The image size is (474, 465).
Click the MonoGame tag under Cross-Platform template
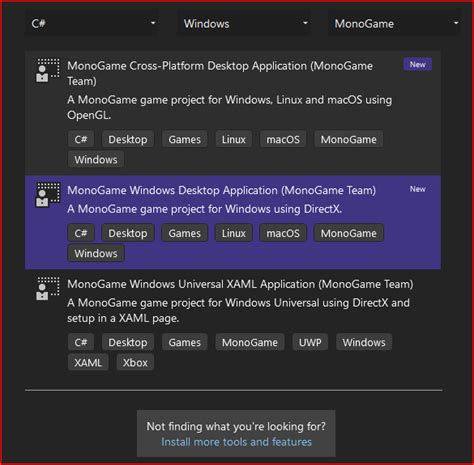click(348, 139)
